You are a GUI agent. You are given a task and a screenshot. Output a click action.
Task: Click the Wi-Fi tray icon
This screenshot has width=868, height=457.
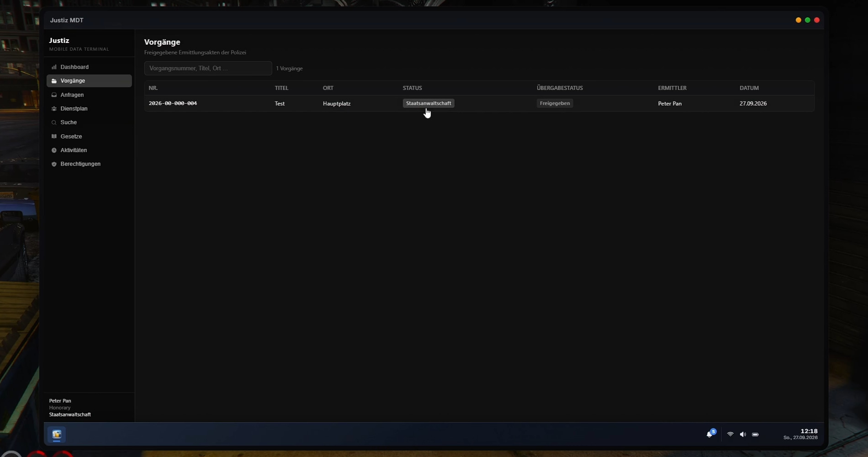coord(730,434)
